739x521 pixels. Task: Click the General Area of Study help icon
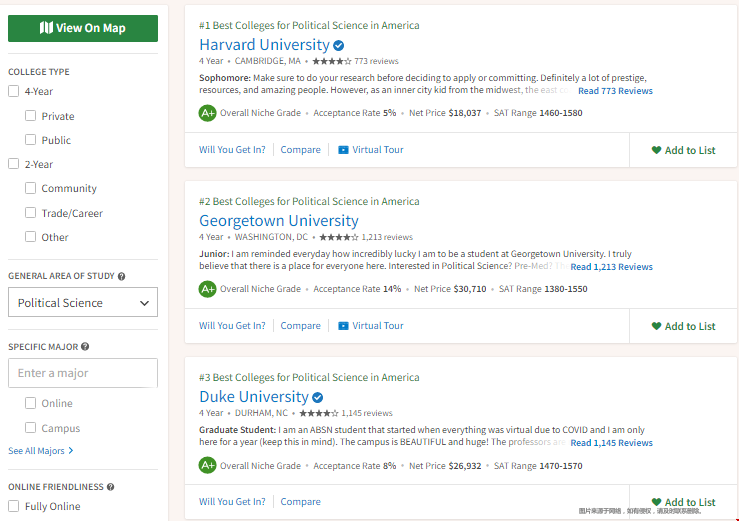[x=122, y=276]
